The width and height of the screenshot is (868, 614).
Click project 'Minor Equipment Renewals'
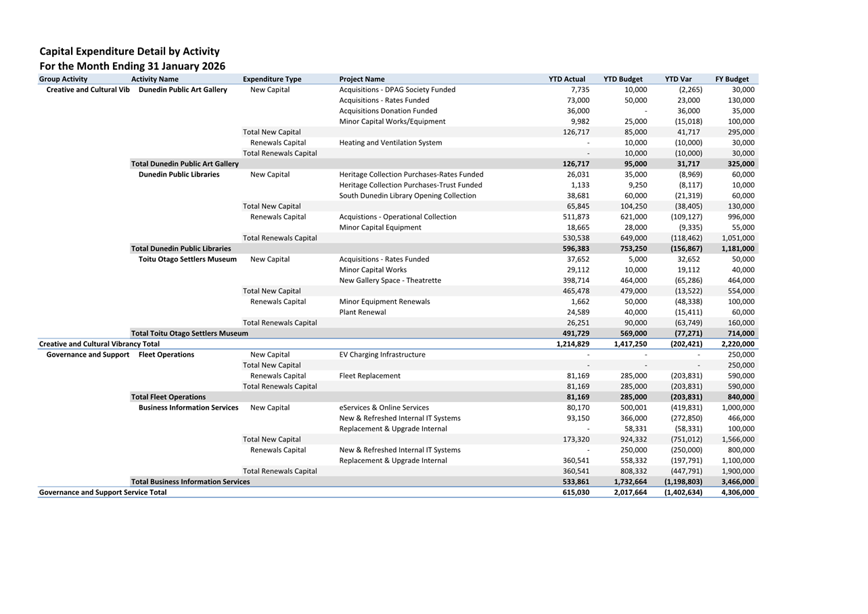384,302
